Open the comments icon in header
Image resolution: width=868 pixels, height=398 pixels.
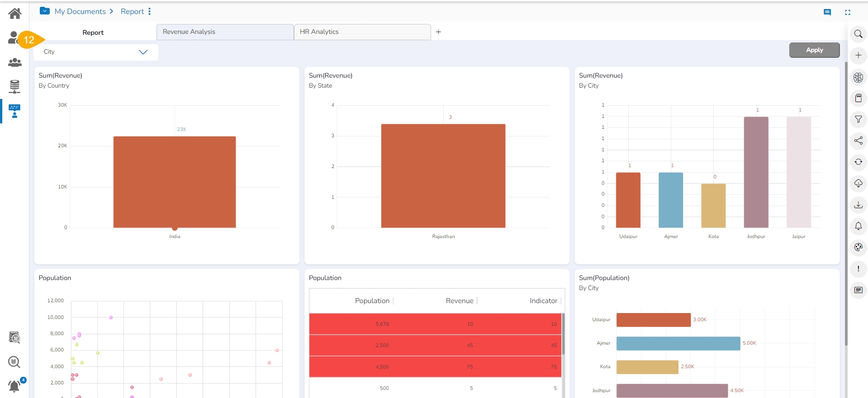[827, 13]
